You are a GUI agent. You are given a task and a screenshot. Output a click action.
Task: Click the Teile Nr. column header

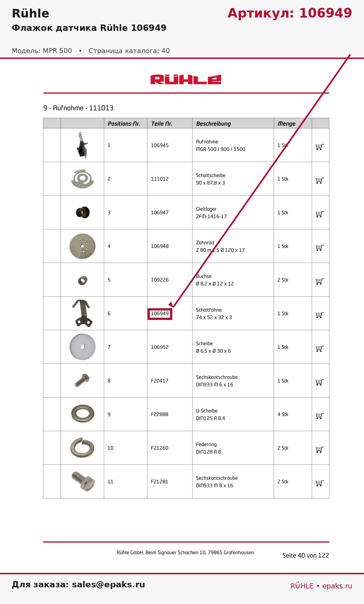(162, 124)
